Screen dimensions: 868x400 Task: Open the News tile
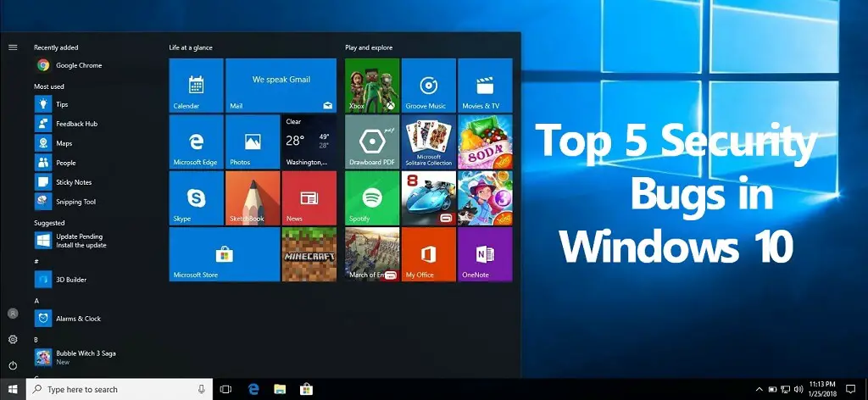(x=309, y=198)
